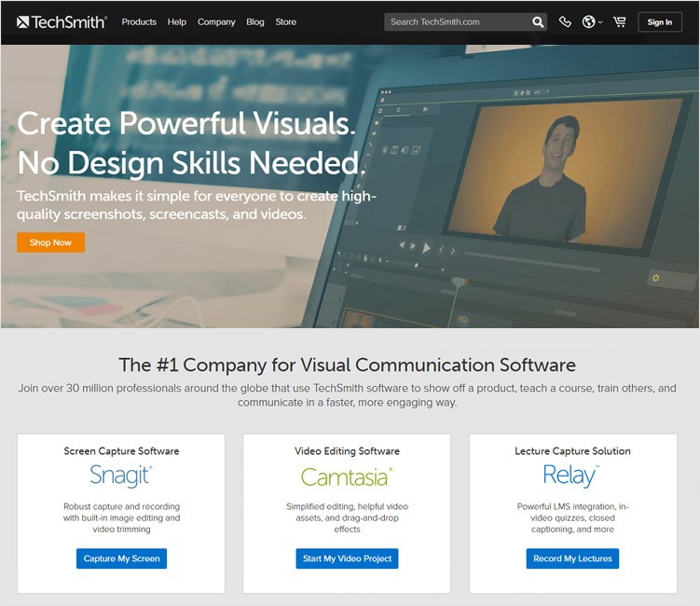
Task: Click the Video Editing Software heading
Action: pyautogui.click(x=347, y=451)
